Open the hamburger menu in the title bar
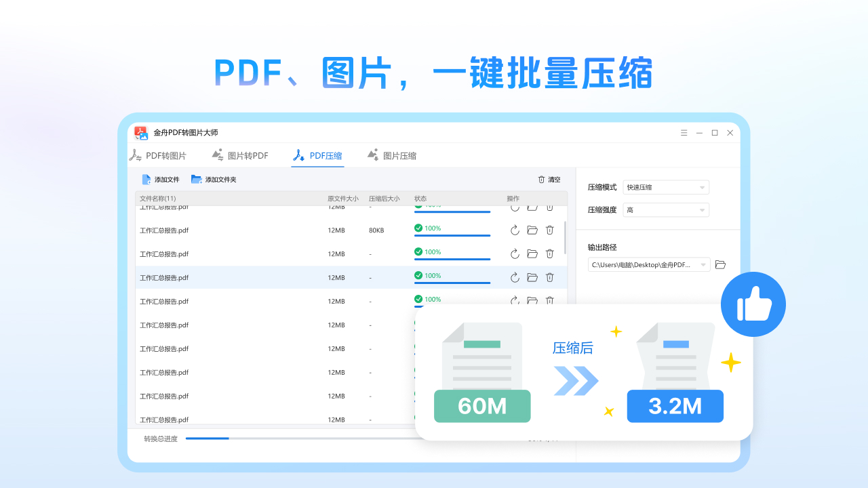The height and width of the screenshot is (488, 868). [x=684, y=133]
